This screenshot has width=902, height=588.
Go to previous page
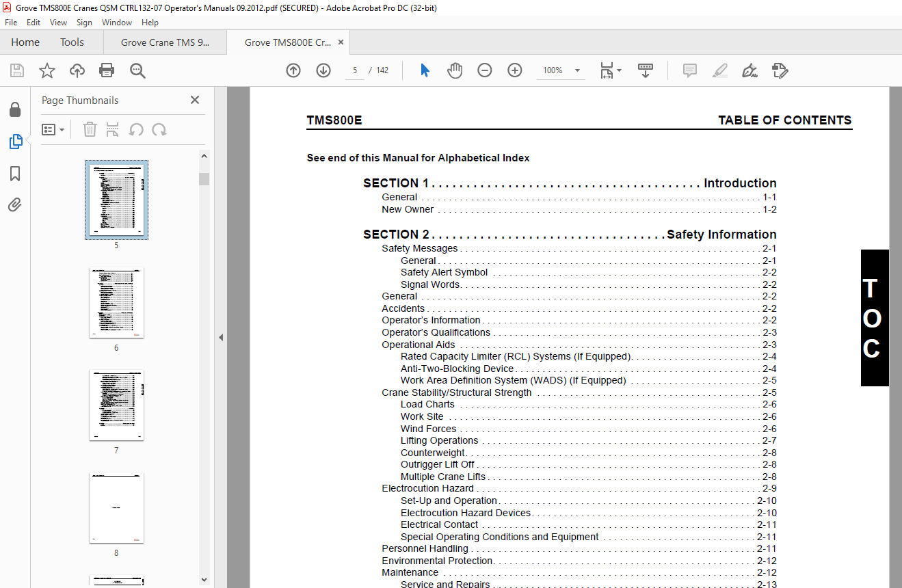pyautogui.click(x=293, y=70)
